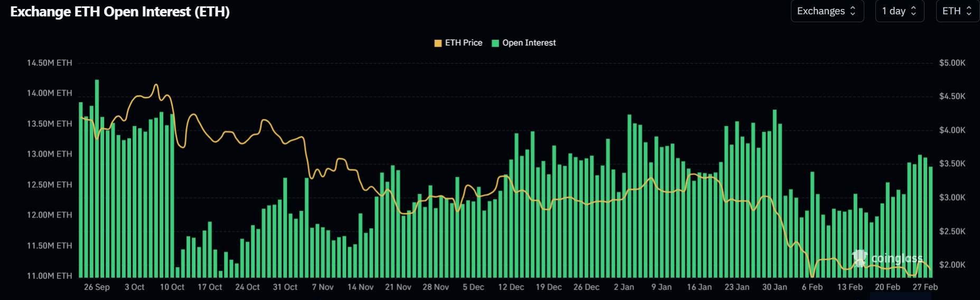Click the chart title Exchange ETH Open Interest
980x300 pixels.
[120, 12]
